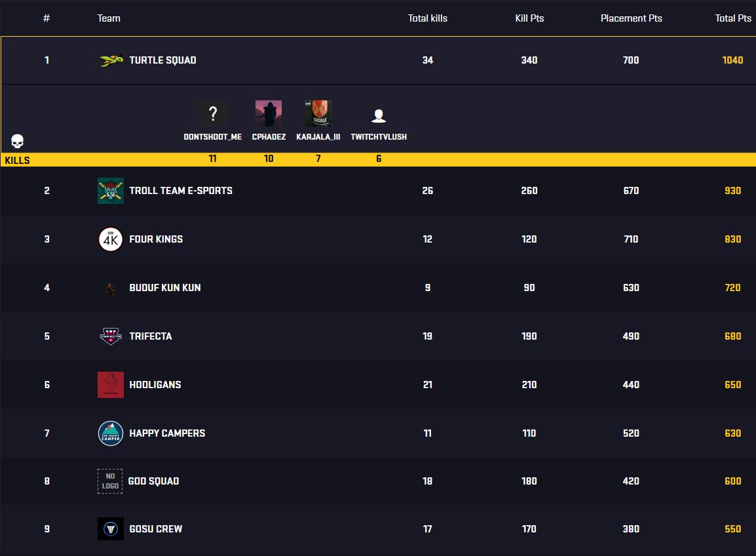Image resolution: width=756 pixels, height=556 pixels.
Task: Sort by Total Pts column header
Action: tap(733, 18)
